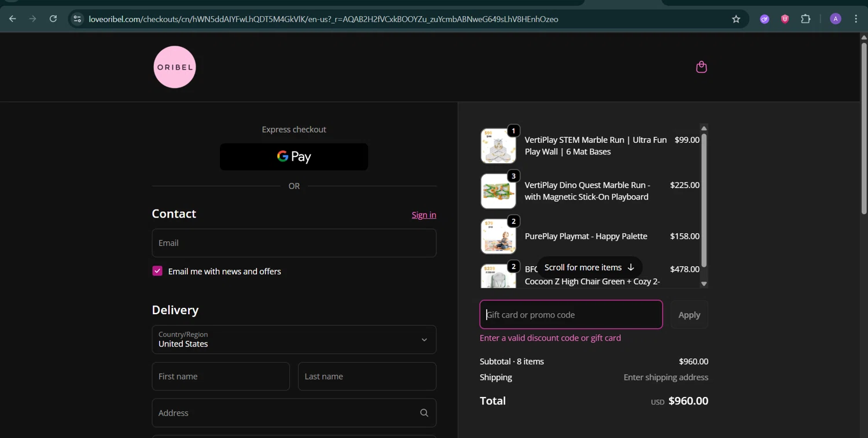Screen dimensions: 868x438
Task: Click the address search magnifier icon
Action: pyautogui.click(x=424, y=413)
